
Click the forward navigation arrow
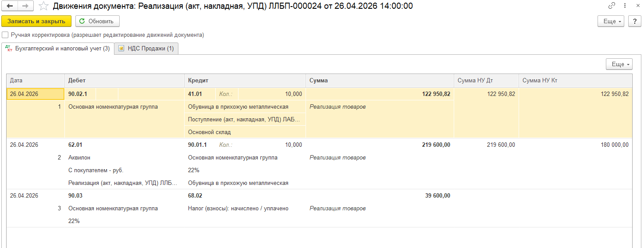(x=26, y=6)
